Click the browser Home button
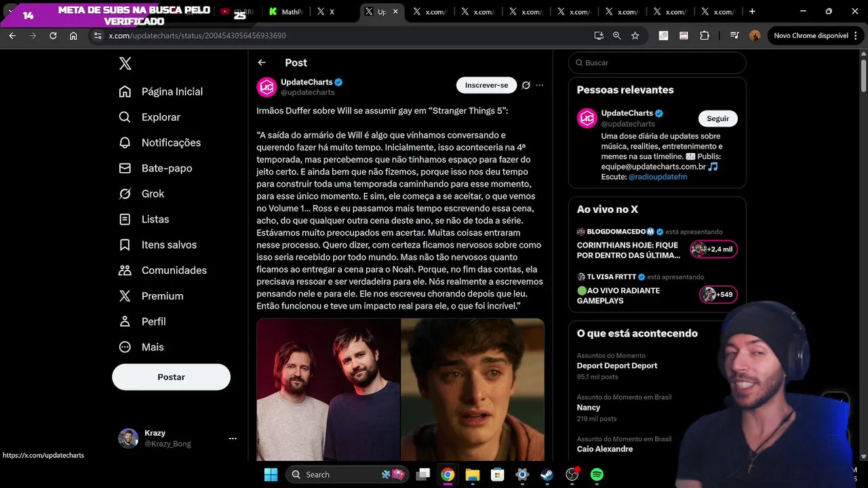This screenshot has width=868, height=488. (x=73, y=36)
